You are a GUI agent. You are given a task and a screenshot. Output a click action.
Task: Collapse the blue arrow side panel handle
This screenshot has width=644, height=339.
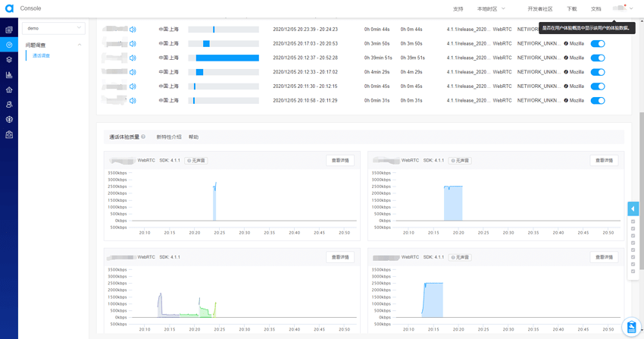click(x=633, y=209)
